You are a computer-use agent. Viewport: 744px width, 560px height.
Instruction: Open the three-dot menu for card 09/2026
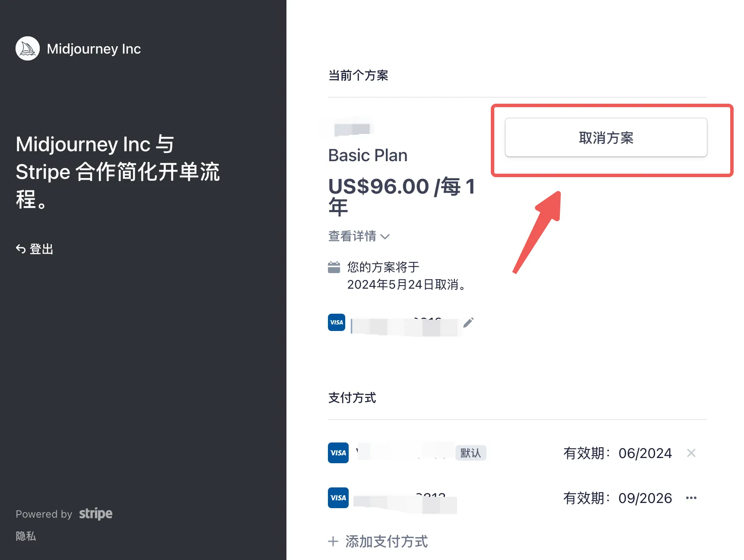click(x=691, y=498)
